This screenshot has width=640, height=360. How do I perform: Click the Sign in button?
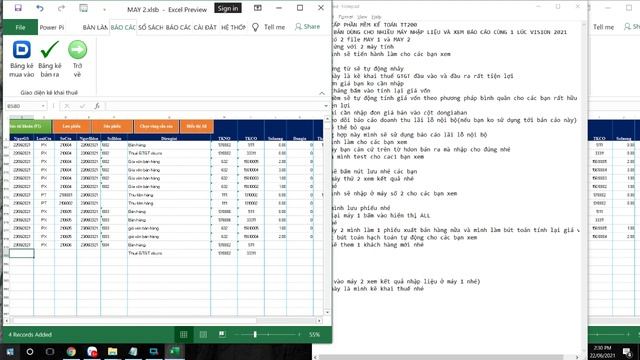227,8
